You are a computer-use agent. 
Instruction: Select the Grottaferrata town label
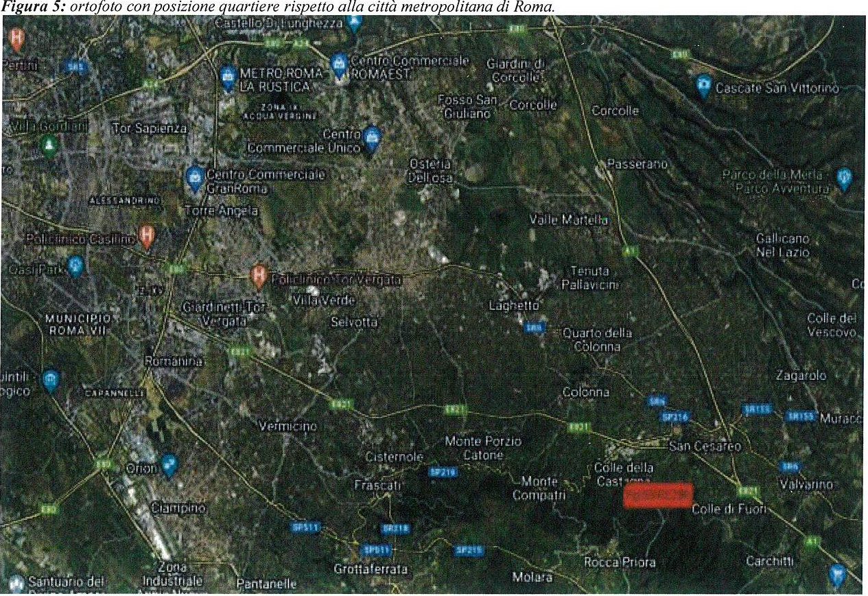(x=371, y=569)
